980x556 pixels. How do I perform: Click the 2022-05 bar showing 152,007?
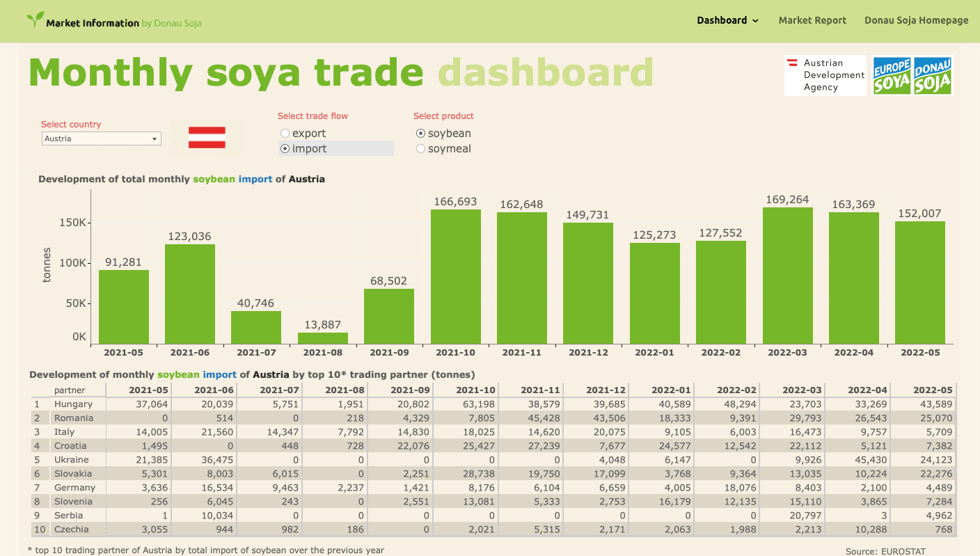tap(920, 283)
